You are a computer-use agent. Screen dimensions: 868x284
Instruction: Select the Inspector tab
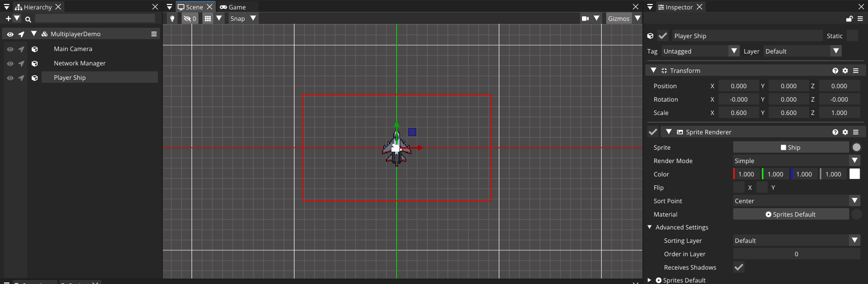679,7
